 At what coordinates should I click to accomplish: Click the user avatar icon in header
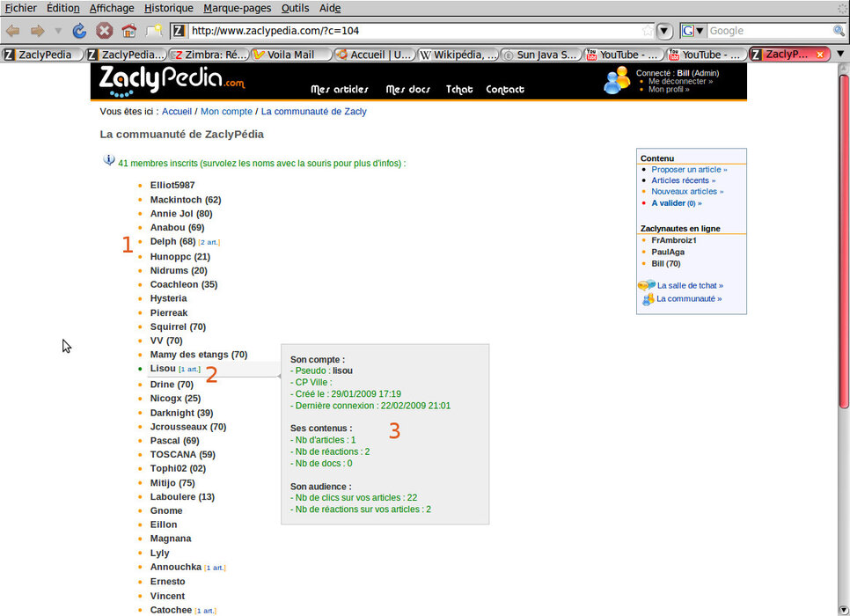tap(617, 80)
